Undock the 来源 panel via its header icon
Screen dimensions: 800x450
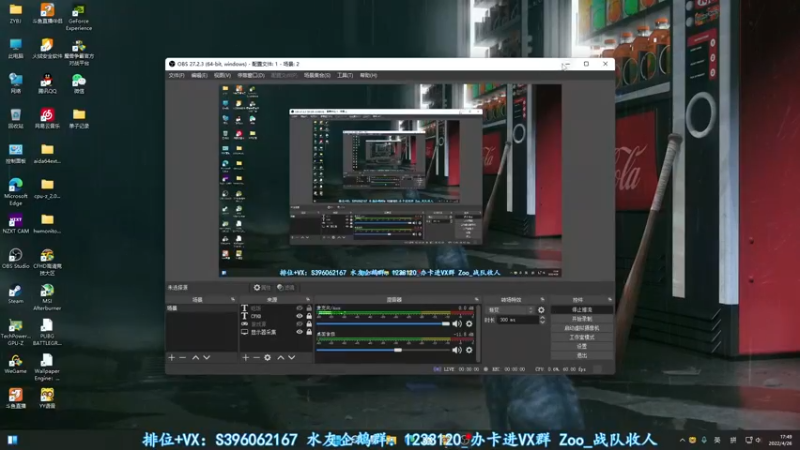[308, 299]
